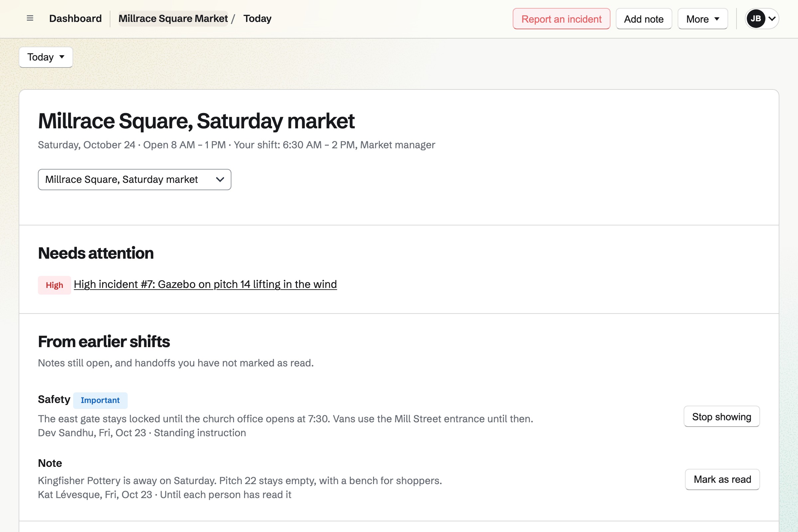Click the Add note button

pyautogui.click(x=644, y=19)
